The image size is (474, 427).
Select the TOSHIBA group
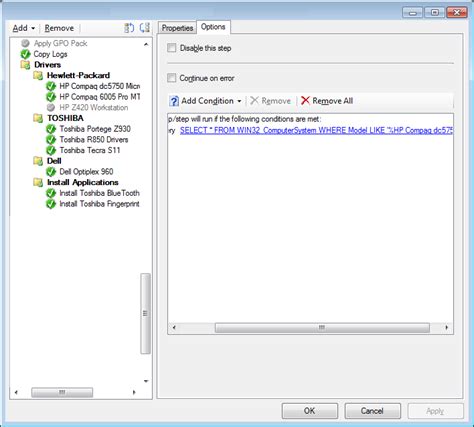65,118
